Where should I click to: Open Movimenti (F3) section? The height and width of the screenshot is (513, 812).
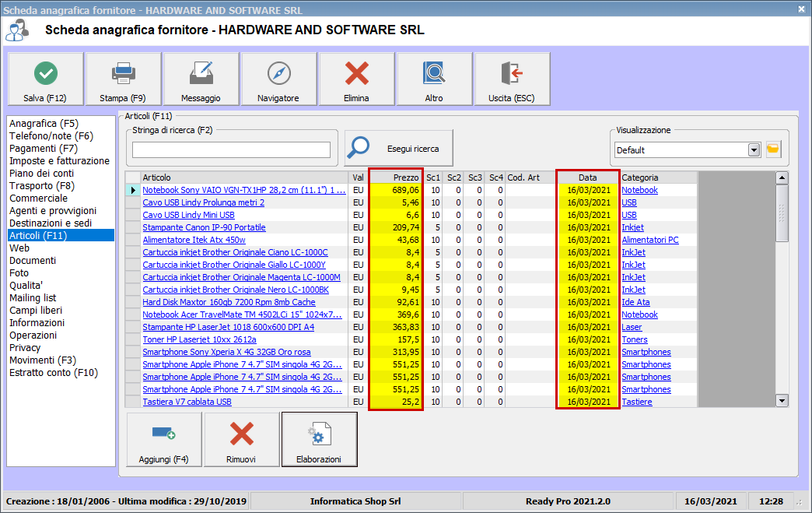click(x=43, y=360)
